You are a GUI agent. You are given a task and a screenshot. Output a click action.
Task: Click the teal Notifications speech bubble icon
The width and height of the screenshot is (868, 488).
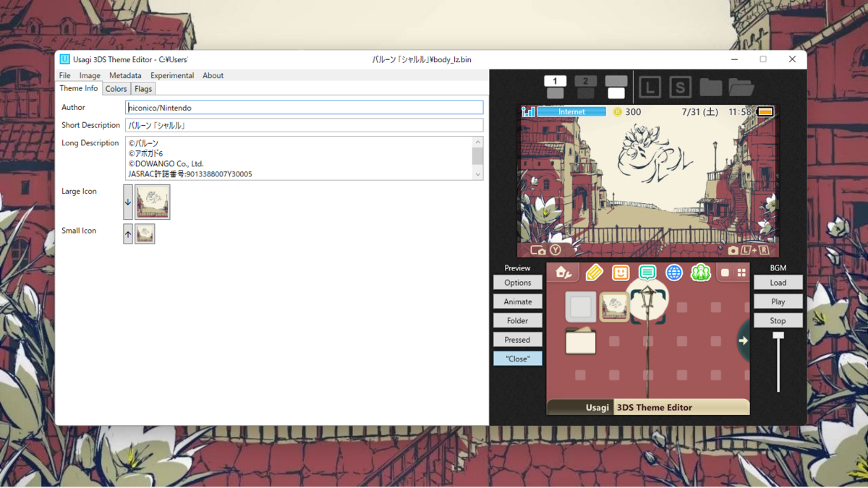pos(647,273)
